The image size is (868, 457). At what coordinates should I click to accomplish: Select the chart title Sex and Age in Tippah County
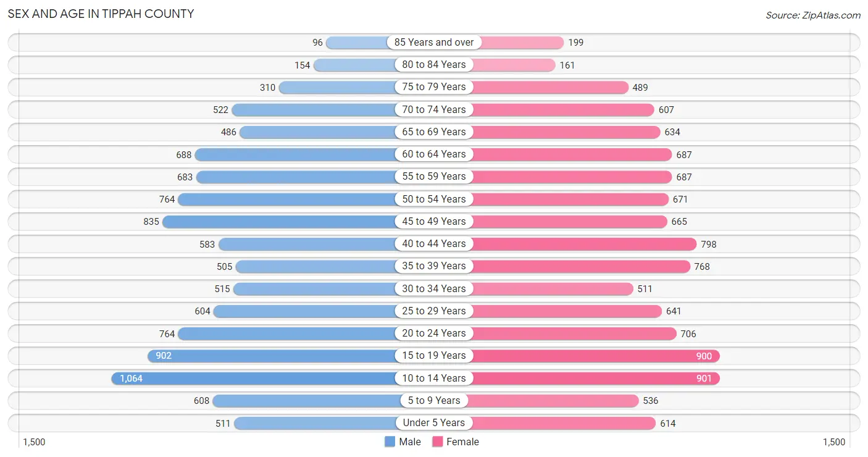101,14
